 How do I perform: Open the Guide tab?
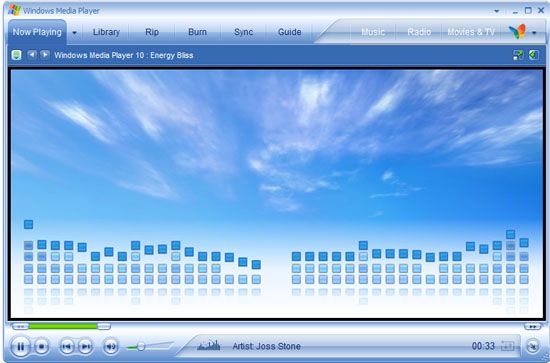pos(289,32)
